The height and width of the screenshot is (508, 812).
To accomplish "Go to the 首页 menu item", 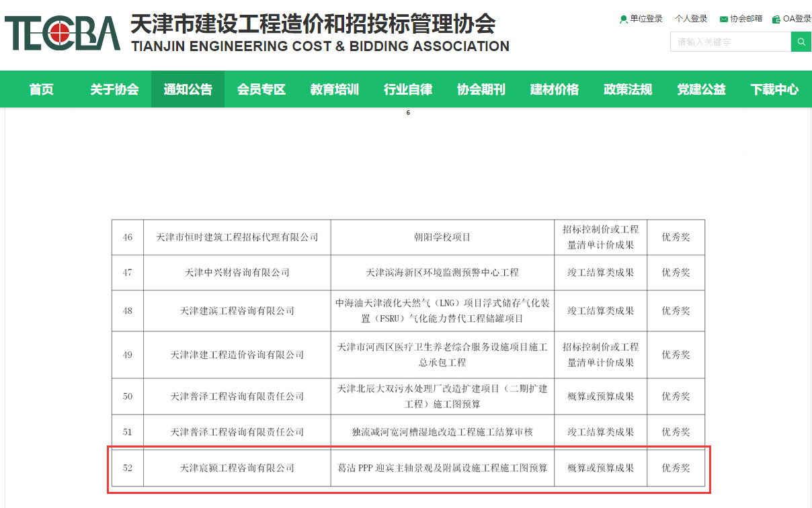I will pyautogui.click(x=42, y=89).
